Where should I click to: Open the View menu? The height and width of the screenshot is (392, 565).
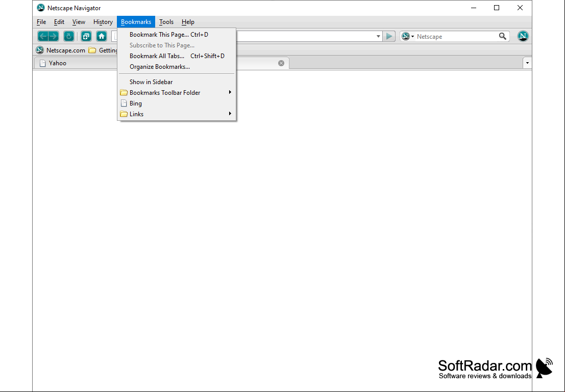click(x=79, y=22)
